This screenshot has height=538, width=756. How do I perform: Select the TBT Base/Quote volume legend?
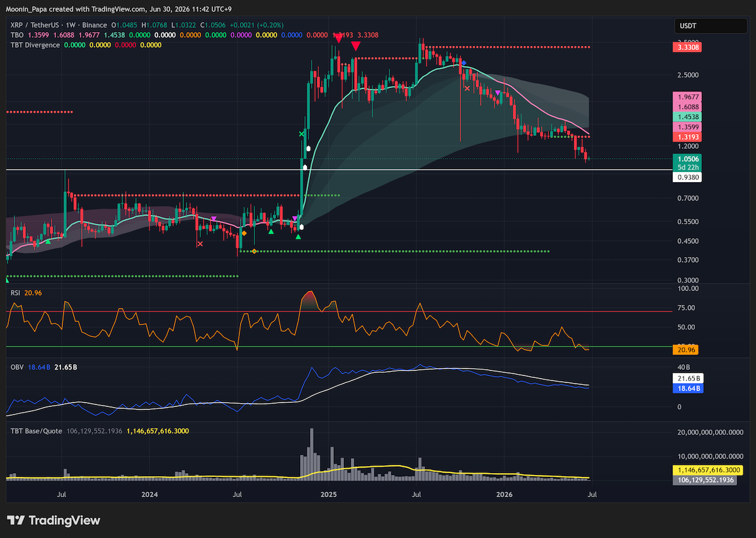pos(36,431)
